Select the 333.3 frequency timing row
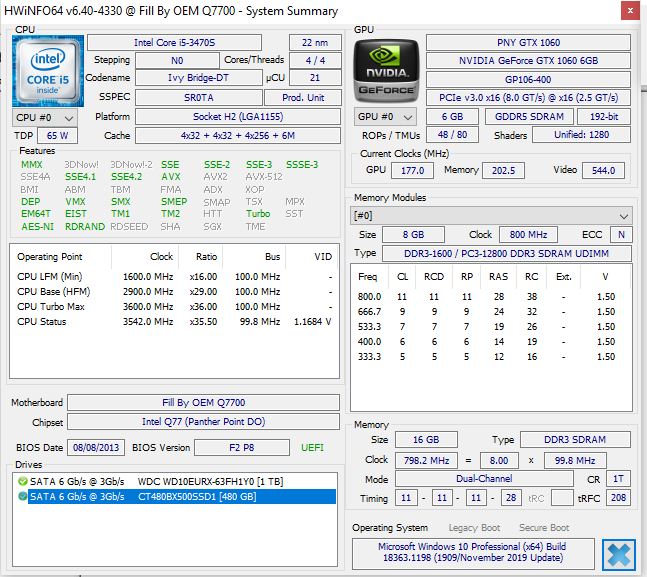The height and width of the screenshot is (577, 647). pyautogui.click(x=491, y=357)
